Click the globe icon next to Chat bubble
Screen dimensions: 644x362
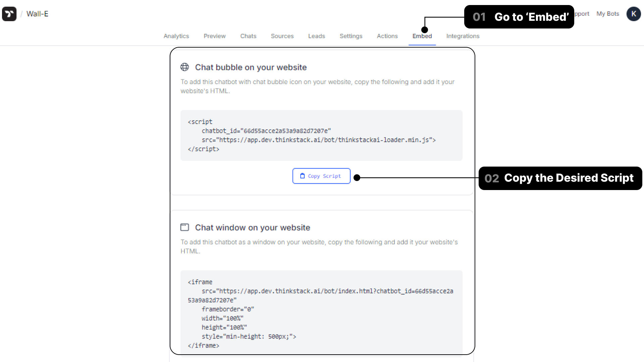184,67
